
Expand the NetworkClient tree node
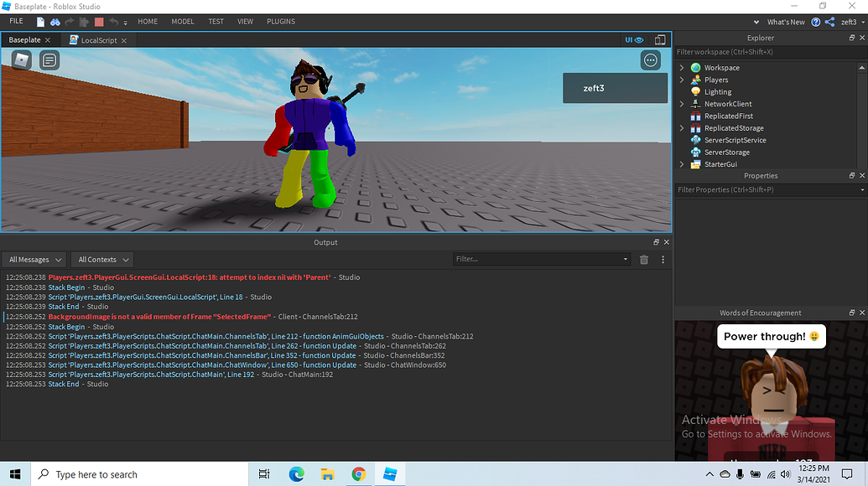[682, 104]
